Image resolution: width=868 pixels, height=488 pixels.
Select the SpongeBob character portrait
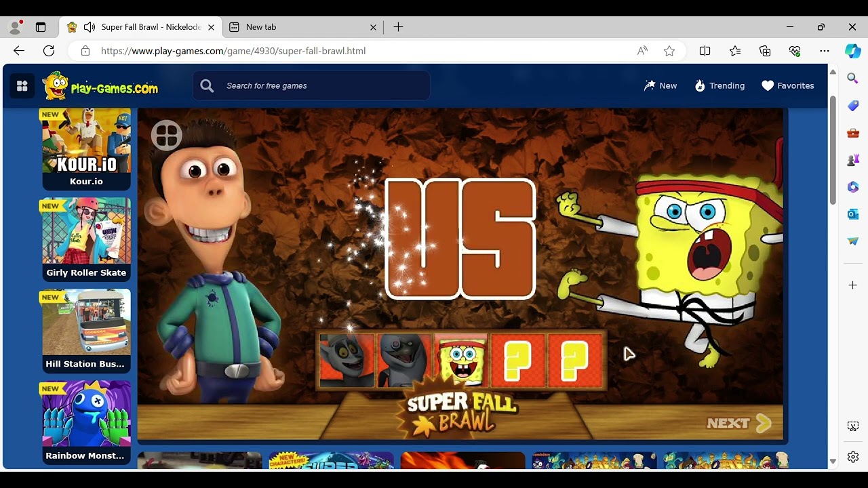point(461,361)
